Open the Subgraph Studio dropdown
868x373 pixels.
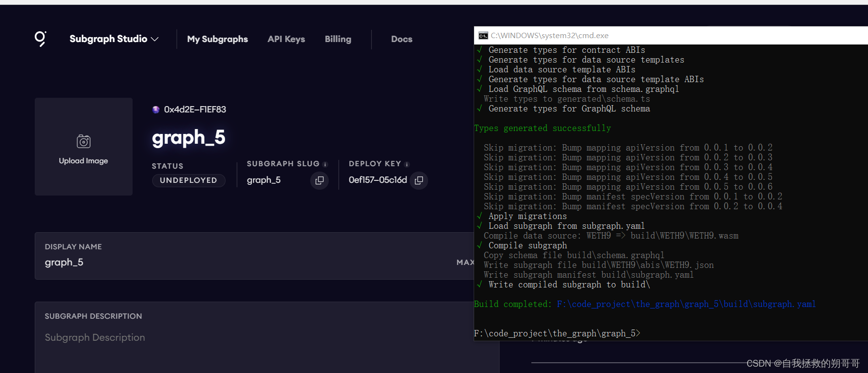click(114, 39)
